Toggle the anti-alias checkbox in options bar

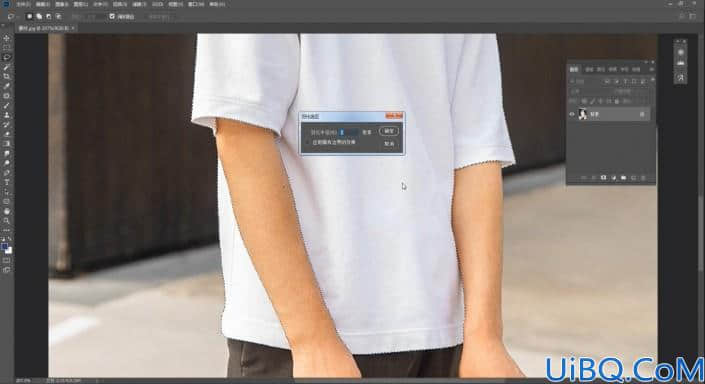[112, 17]
